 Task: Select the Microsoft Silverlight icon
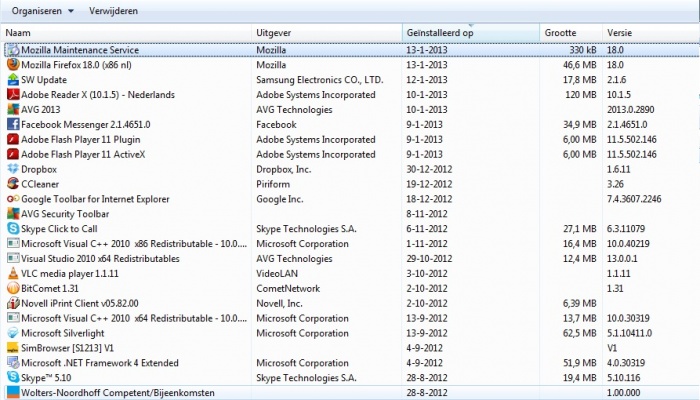click(12, 333)
